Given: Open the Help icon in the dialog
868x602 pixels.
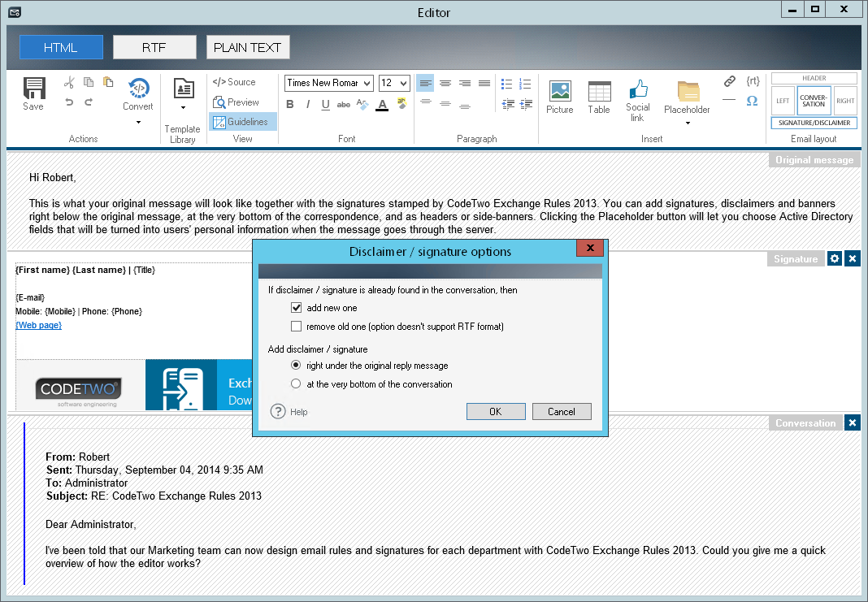Looking at the screenshot, I should click(x=278, y=412).
